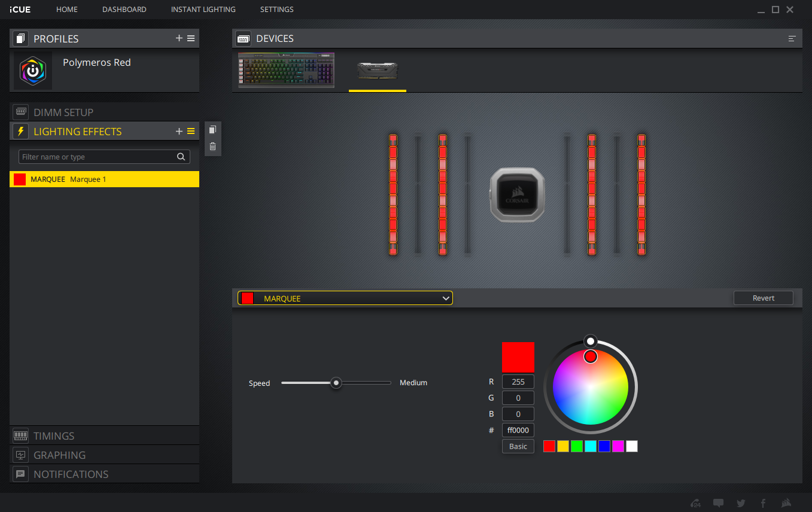Open the DASHBOARD menu tab

pyautogui.click(x=124, y=10)
